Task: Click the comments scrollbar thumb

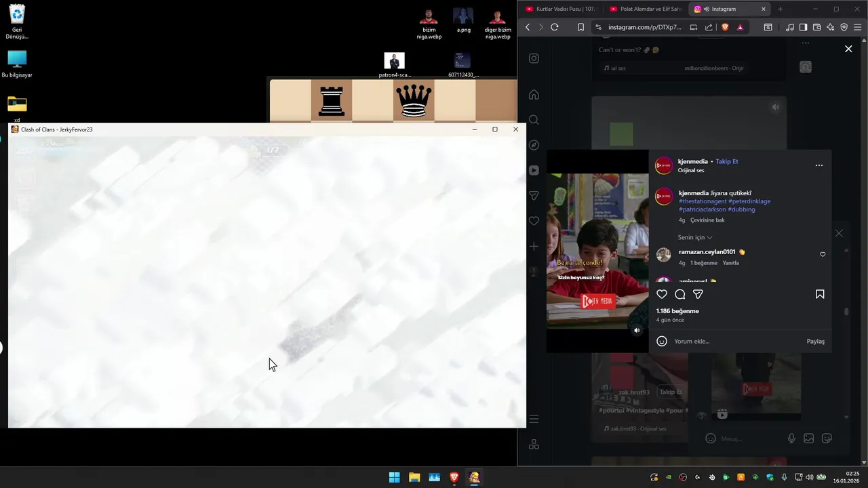Action: coord(846,312)
